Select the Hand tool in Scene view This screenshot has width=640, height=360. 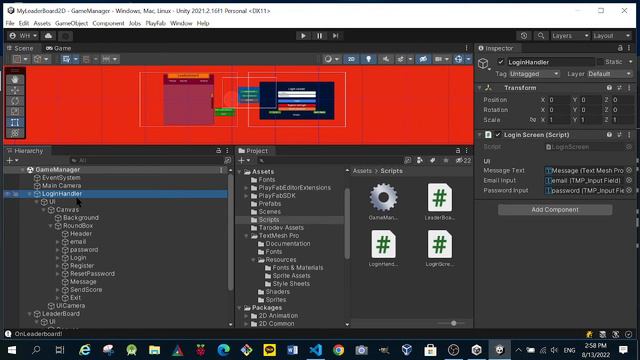point(15,80)
